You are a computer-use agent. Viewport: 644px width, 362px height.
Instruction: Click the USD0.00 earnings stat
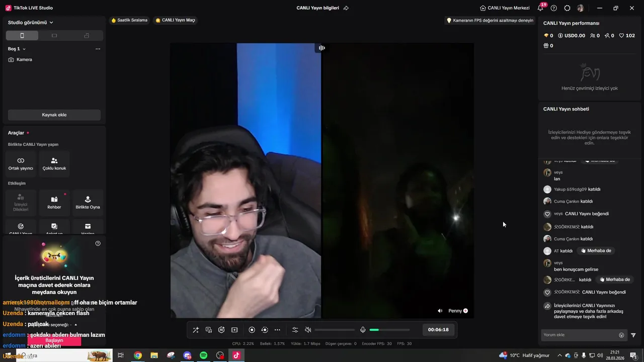[x=571, y=36]
